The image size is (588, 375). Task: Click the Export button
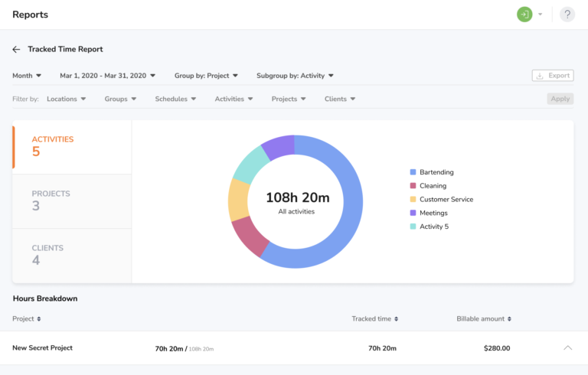[x=553, y=76]
